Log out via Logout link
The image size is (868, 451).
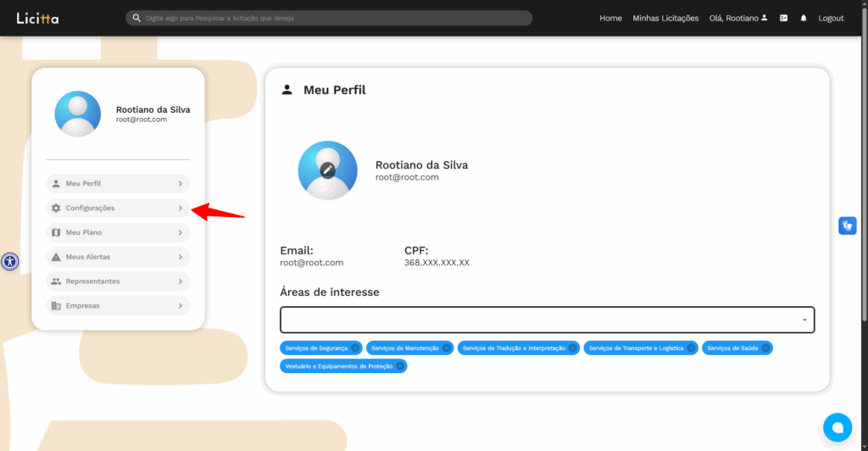click(x=831, y=19)
